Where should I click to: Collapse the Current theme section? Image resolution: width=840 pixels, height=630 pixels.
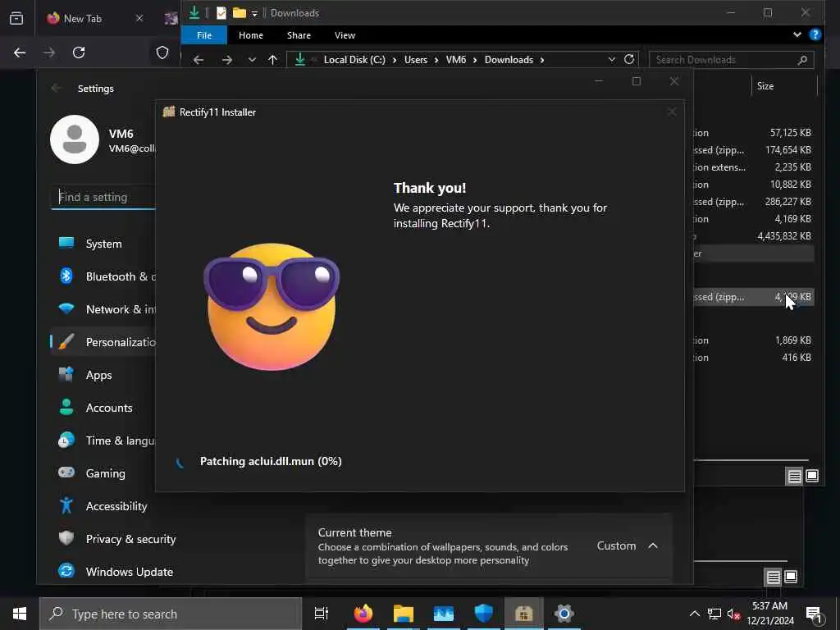(652, 546)
